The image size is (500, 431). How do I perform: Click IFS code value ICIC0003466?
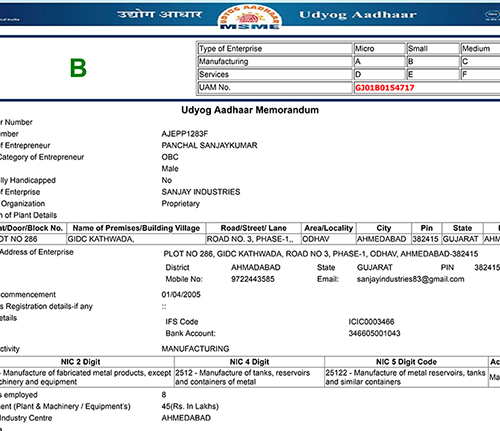(x=371, y=322)
